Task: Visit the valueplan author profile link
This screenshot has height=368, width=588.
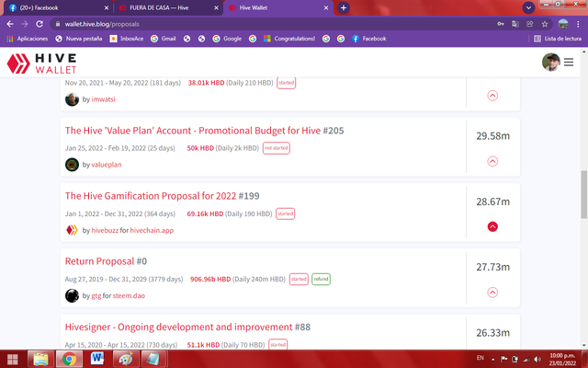Action: 107,165
